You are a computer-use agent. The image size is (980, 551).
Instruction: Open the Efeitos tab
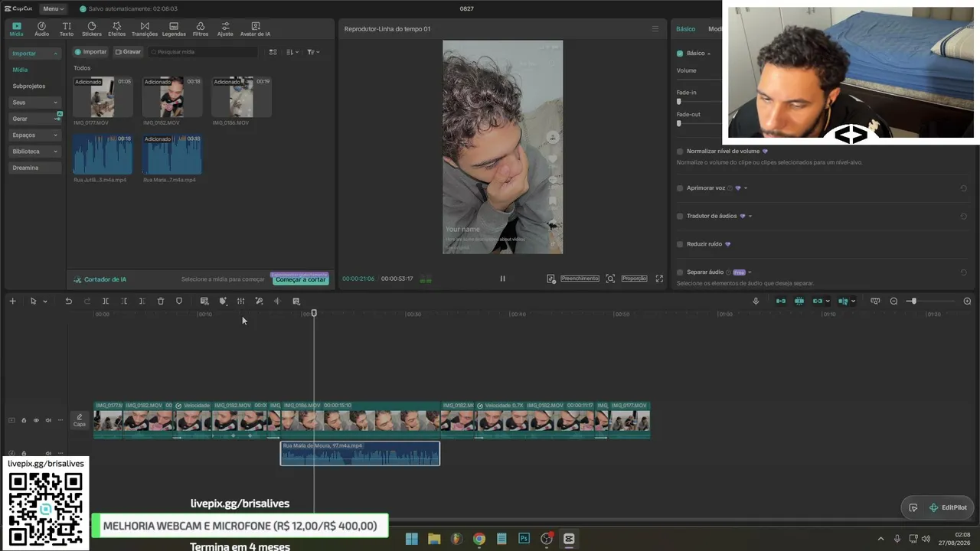pos(116,29)
